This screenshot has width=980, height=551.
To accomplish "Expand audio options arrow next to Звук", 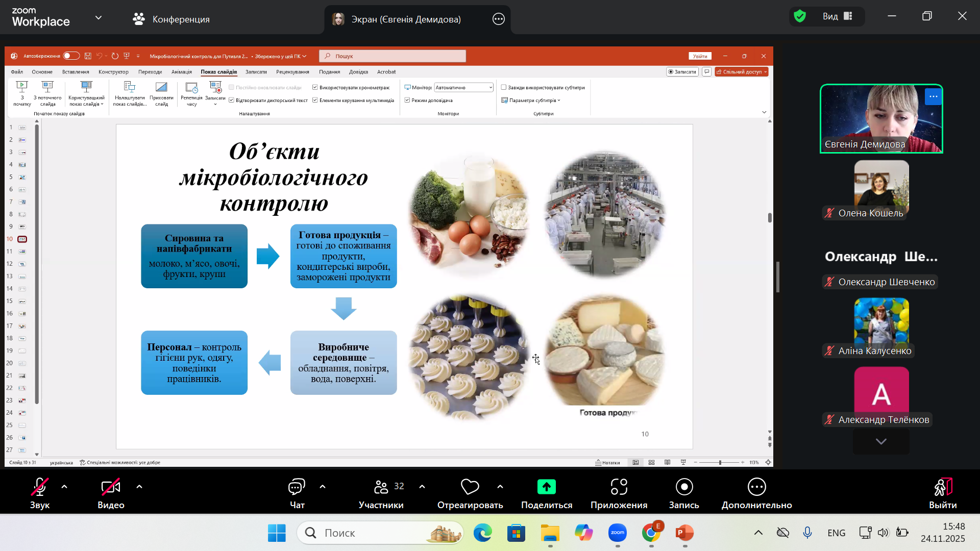I will pos(64,487).
